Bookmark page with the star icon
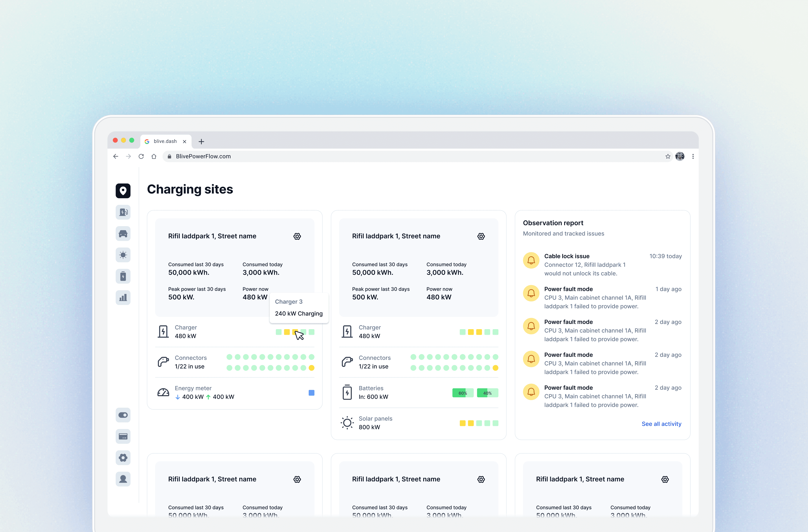Viewport: 808px width, 532px height. pos(667,156)
